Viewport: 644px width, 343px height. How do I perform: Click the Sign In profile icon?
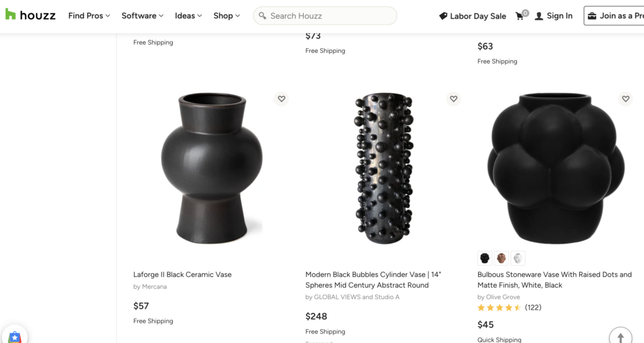[539, 16]
